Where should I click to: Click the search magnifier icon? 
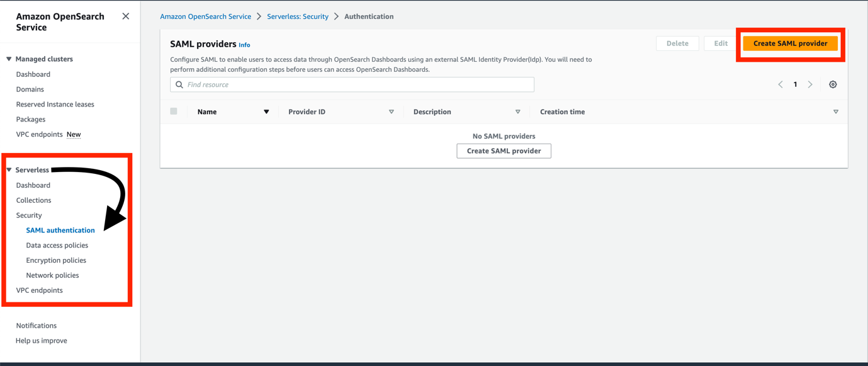coord(179,85)
